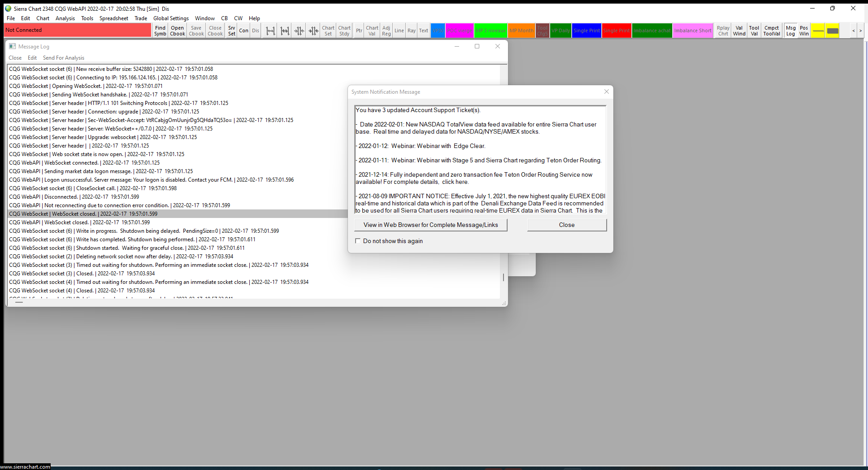The width and height of the screenshot is (868, 470).
Task: Open the Analysis menu
Action: [65, 18]
